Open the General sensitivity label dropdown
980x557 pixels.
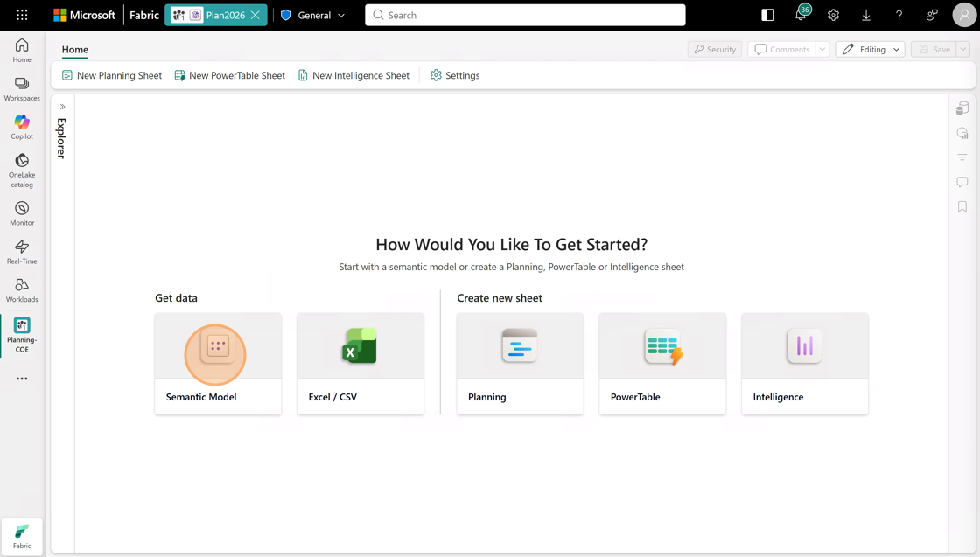(x=313, y=15)
